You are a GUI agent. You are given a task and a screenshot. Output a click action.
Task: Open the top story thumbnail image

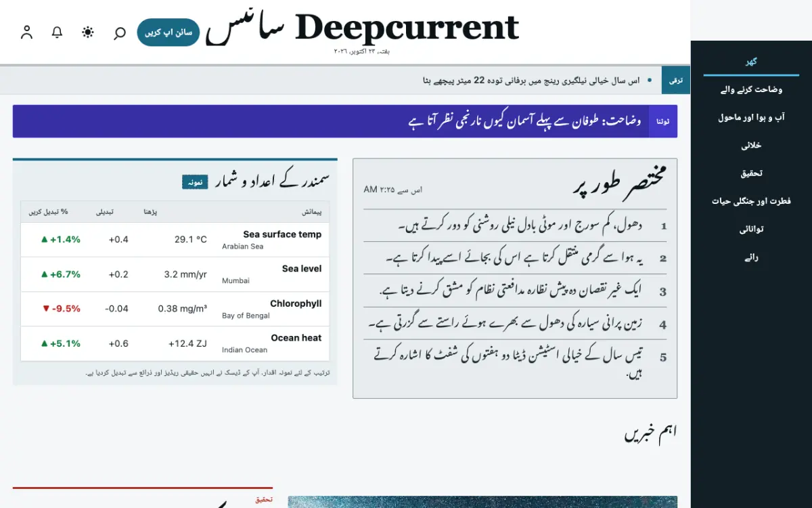[482, 502]
